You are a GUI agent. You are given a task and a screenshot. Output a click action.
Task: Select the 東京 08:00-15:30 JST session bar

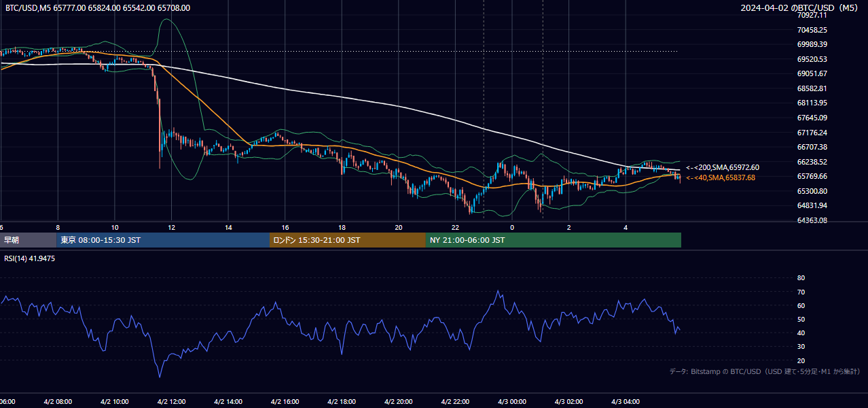pyautogui.click(x=163, y=240)
